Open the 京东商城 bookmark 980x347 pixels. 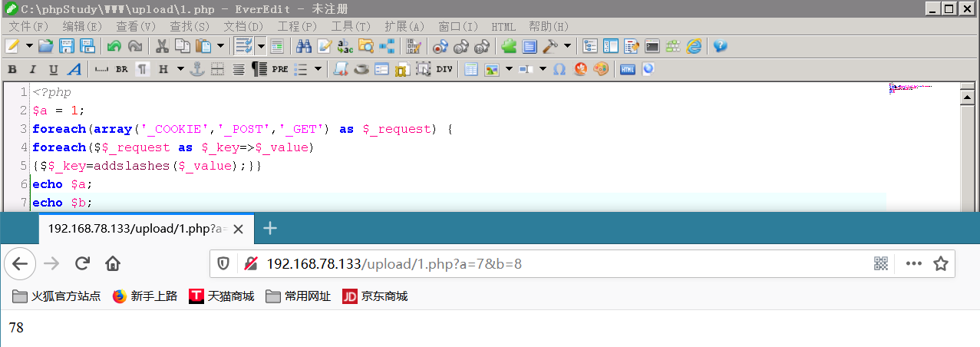375,296
